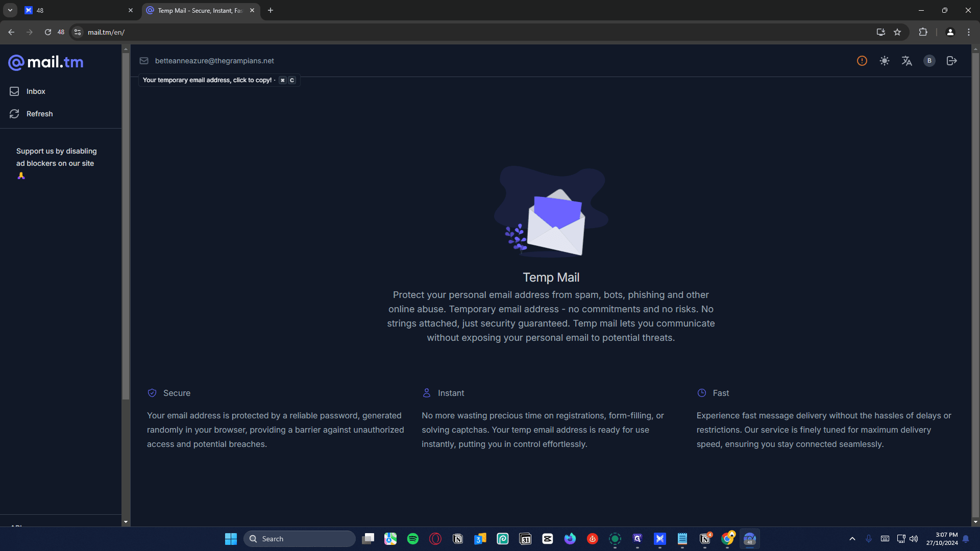This screenshot has width=980, height=551.
Task: Open the clock showing 3:07 PM
Action: tap(942, 539)
